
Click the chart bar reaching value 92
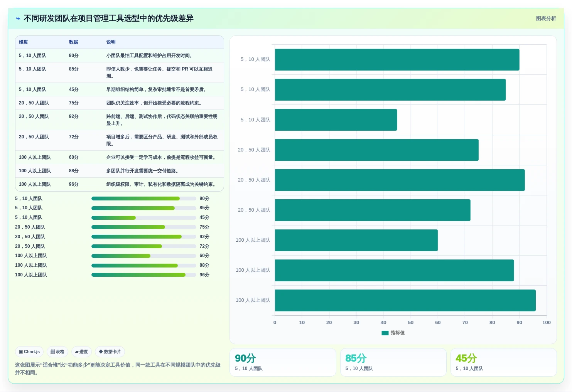click(400, 180)
